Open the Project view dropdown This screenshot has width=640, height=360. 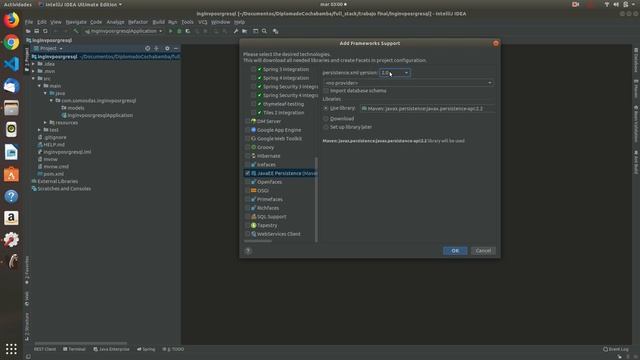click(49, 48)
